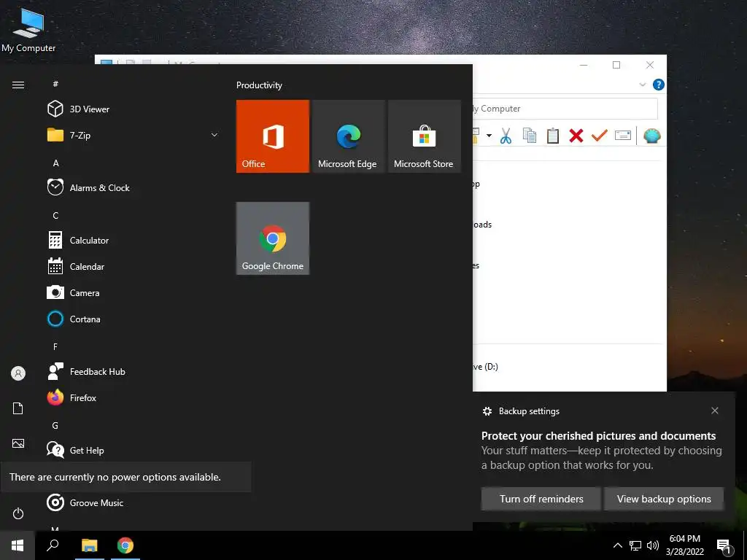
Task: Click the # section header
Action: [55, 84]
